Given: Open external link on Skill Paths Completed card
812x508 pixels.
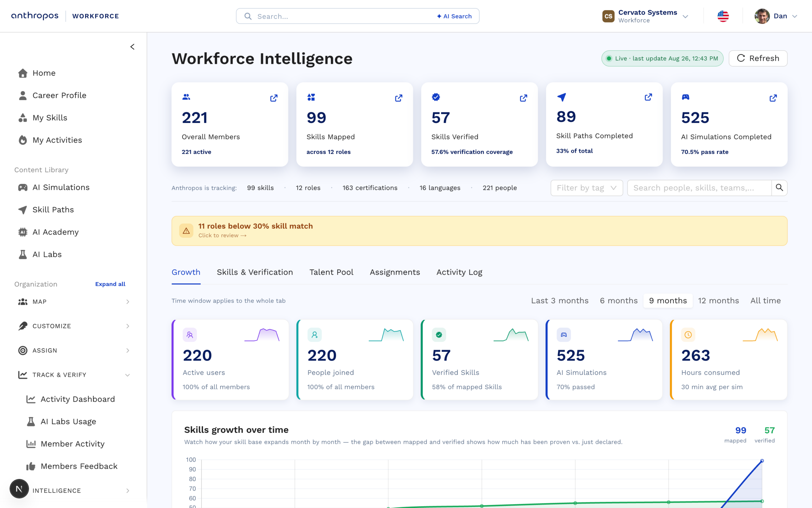Looking at the screenshot, I should click(648, 97).
